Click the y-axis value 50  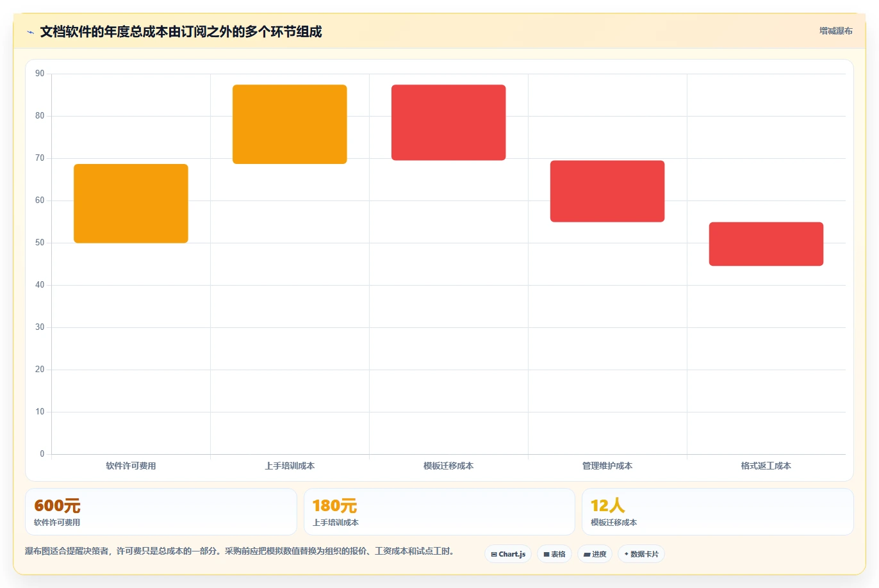coord(40,243)
